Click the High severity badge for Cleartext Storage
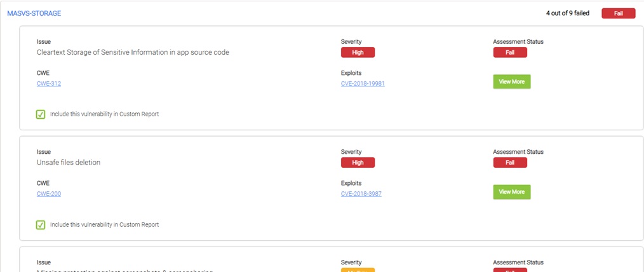This screenshot has height=272, width=644. pyautogui.click(x=358, y=52)
